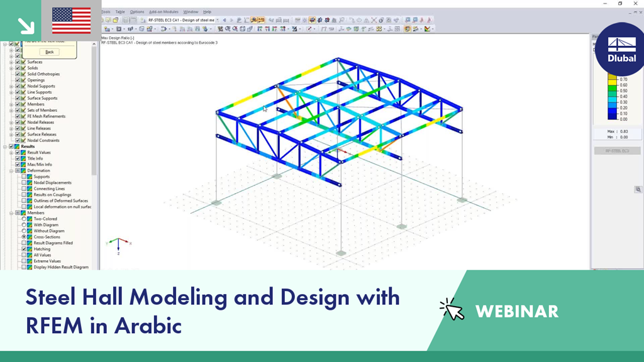
Task: Uncheck the Nodal Supports checkbox
Action: point(18,86)
